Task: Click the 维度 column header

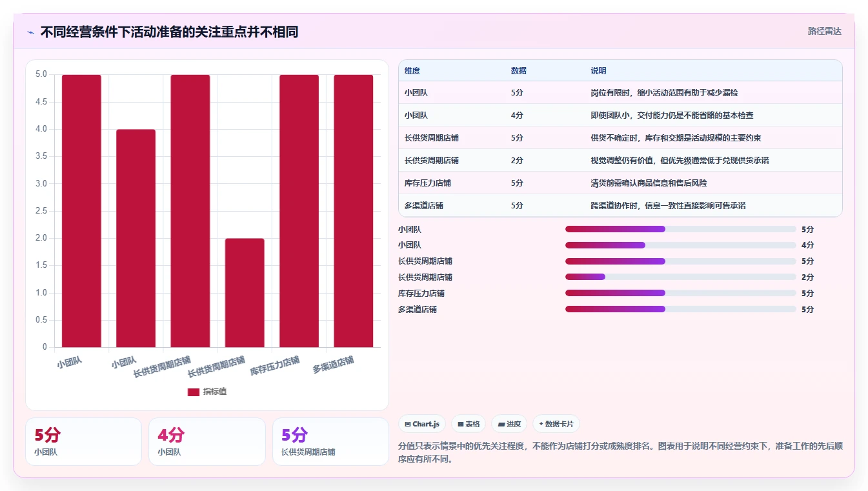Action: pos(412,71)
